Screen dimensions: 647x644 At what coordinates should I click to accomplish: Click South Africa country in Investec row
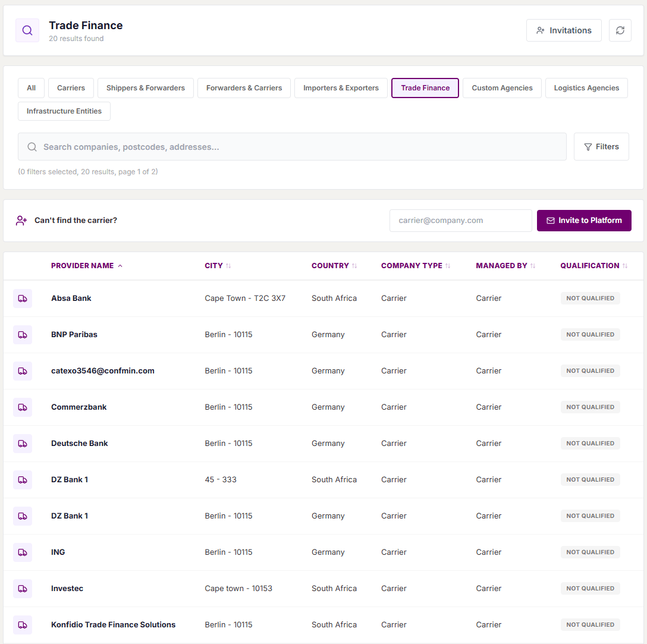334,589
